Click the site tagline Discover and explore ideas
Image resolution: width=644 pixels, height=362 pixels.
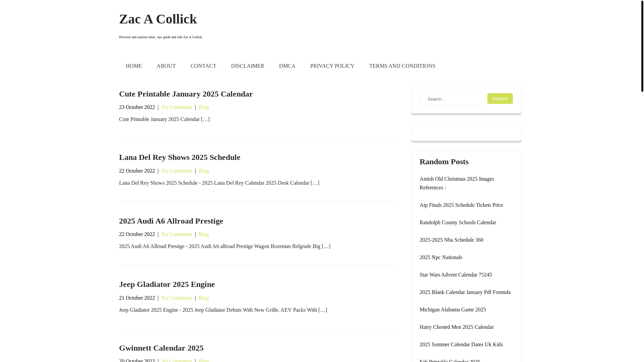(x=161, y=37)
